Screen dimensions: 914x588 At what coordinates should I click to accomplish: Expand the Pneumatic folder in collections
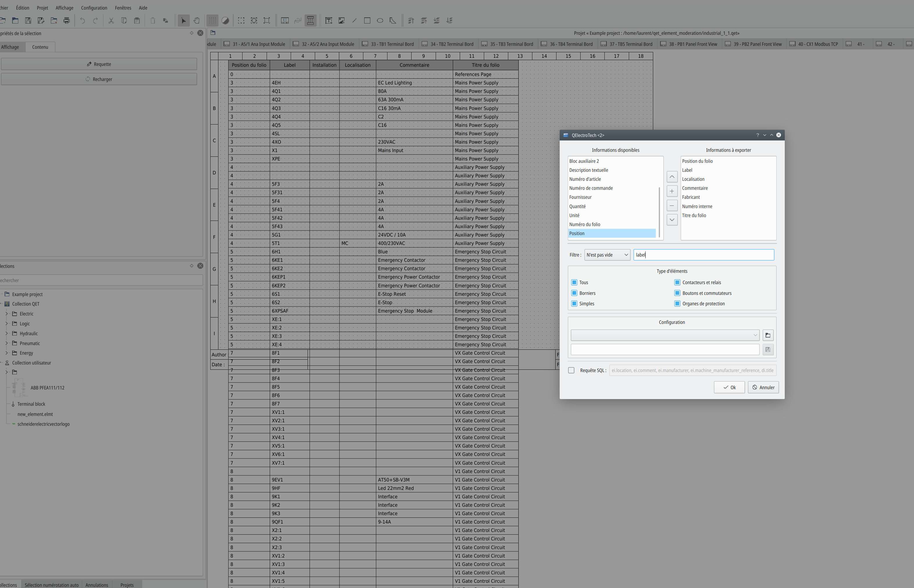[x=6, y=343]
